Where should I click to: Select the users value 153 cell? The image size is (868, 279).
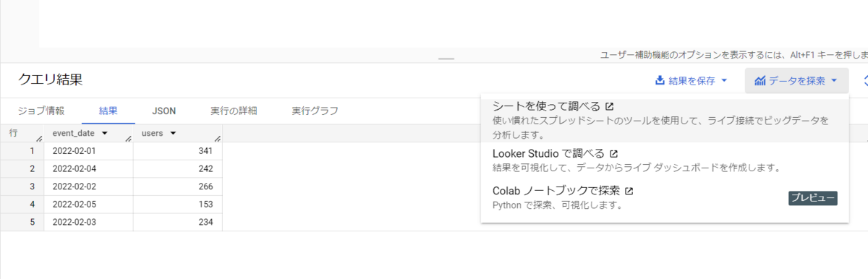tap(177, 204)
